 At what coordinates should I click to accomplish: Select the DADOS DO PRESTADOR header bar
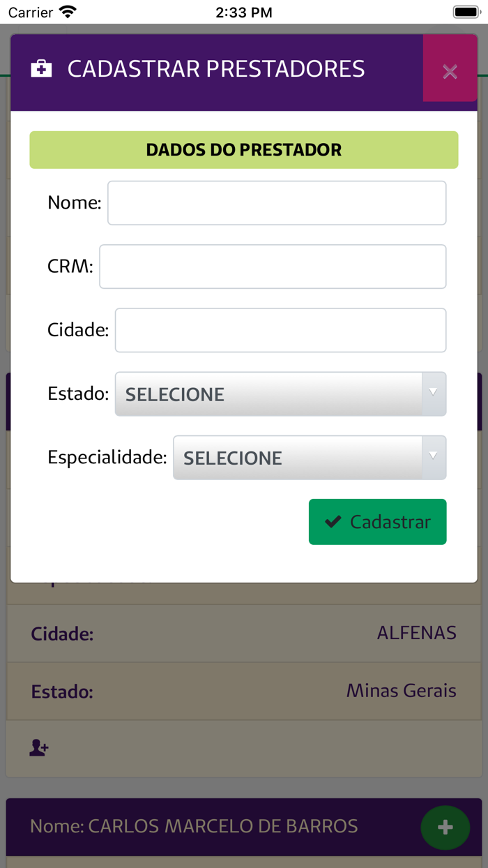pos(243,149)
